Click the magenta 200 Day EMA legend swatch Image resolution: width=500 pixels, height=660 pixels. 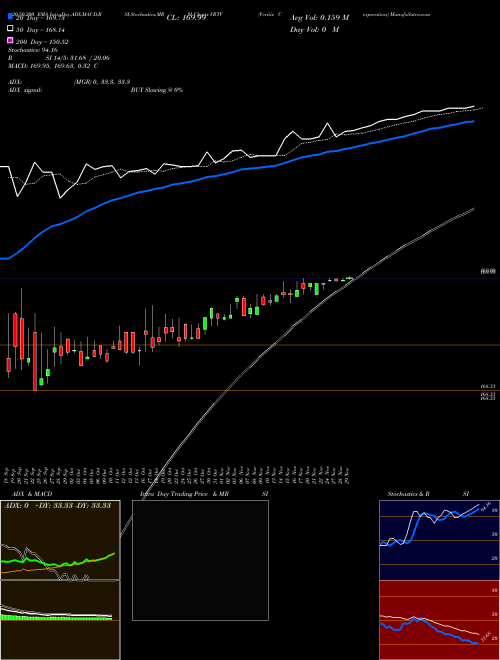[x=11, y=40]
